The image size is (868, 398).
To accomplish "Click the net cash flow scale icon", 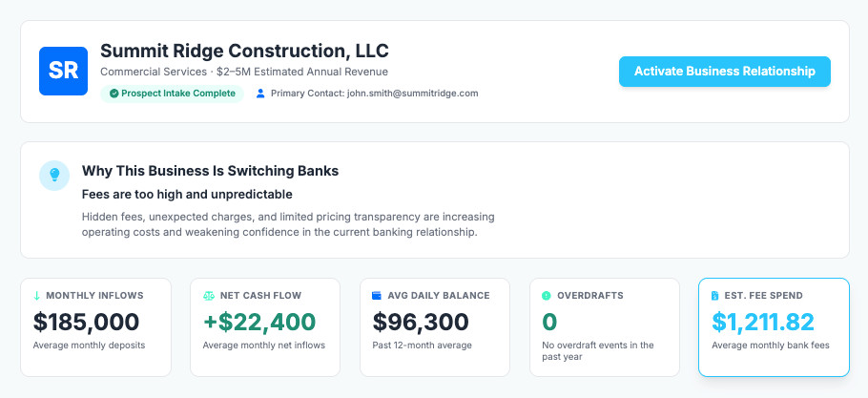I will [x=207, y=296].
